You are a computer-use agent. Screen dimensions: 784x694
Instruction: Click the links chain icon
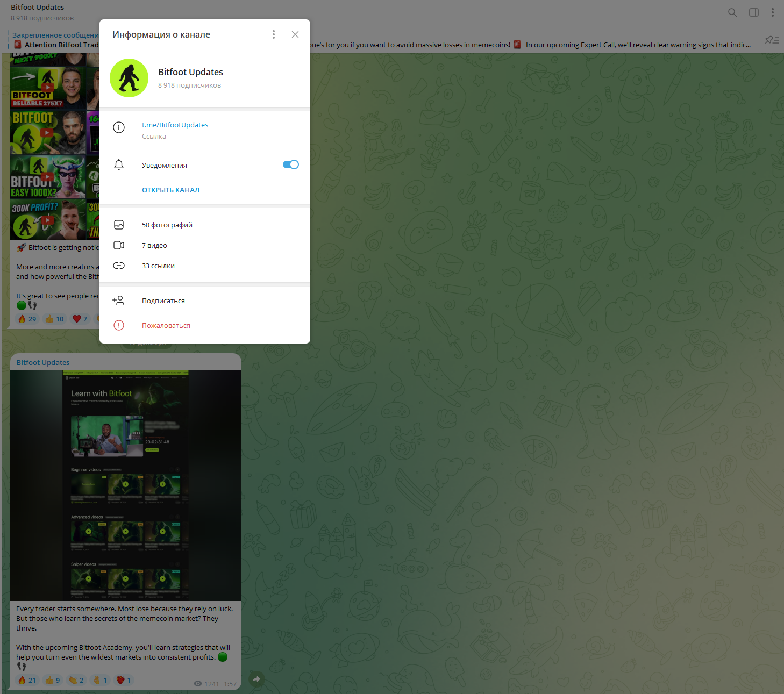pos(119,266)
